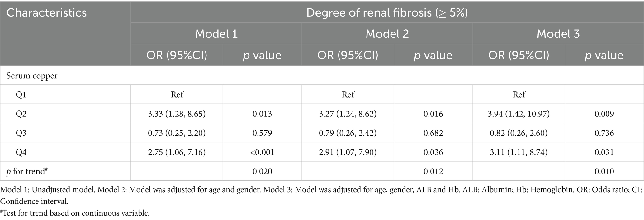Select the Model 1 column header
Screen dimensions: 644x220
point(216,34)
